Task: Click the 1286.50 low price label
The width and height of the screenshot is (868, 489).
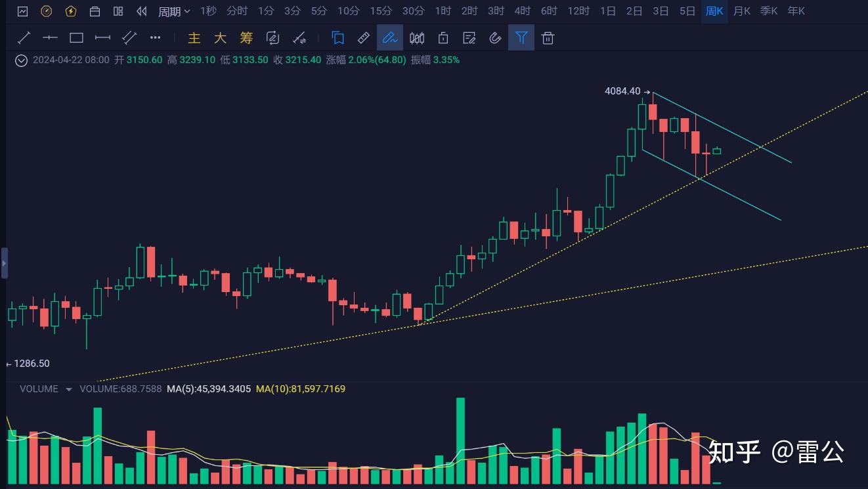Action: pos(32,364)
